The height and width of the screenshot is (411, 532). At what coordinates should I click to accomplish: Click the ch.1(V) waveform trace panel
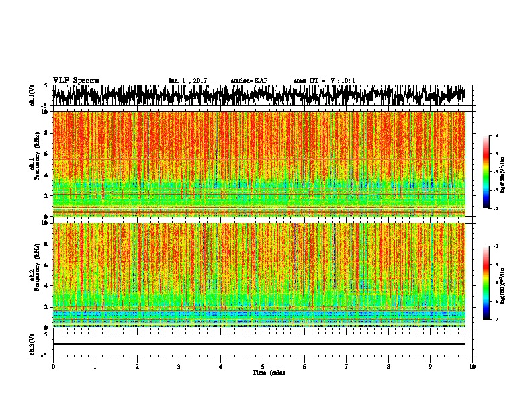[x=262, y=95]
